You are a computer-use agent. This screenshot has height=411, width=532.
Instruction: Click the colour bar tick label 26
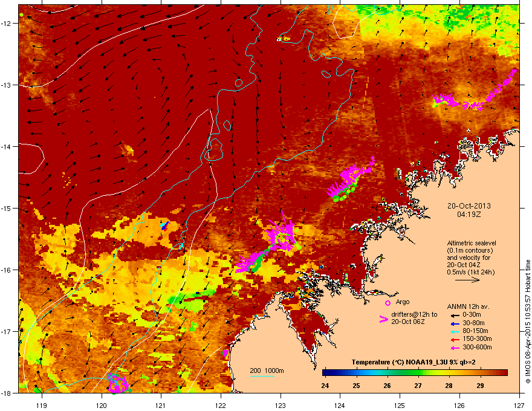coord(387,386)
